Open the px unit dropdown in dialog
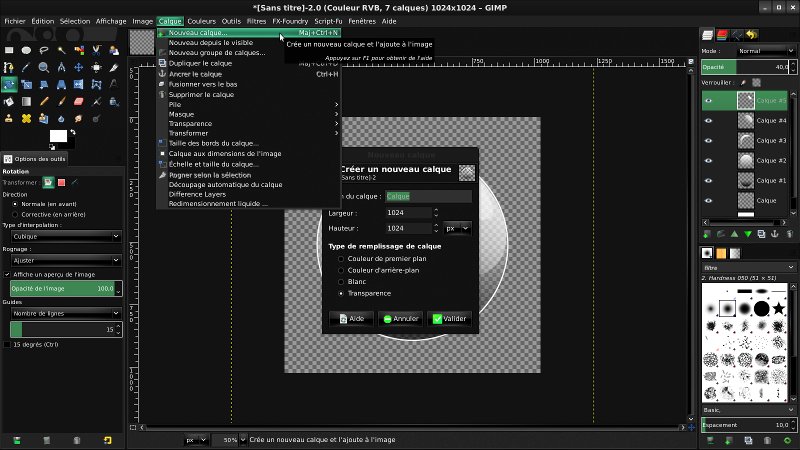The width and height of the screenshot is (800, 450). click(457, 228)
